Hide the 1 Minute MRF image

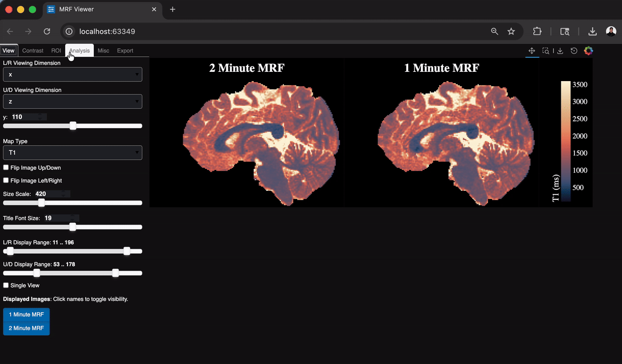point(26,314)
